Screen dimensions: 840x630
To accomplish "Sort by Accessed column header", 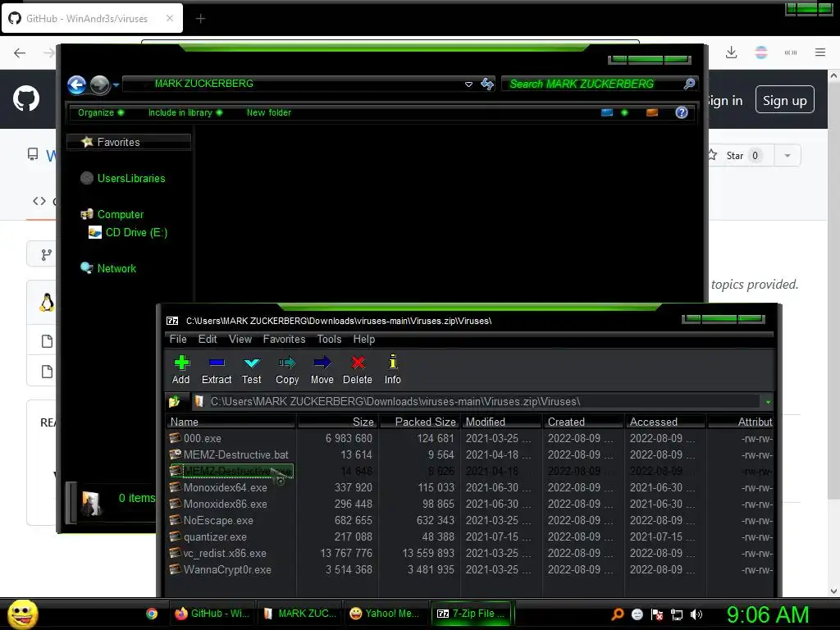I will tap(665, 422).
